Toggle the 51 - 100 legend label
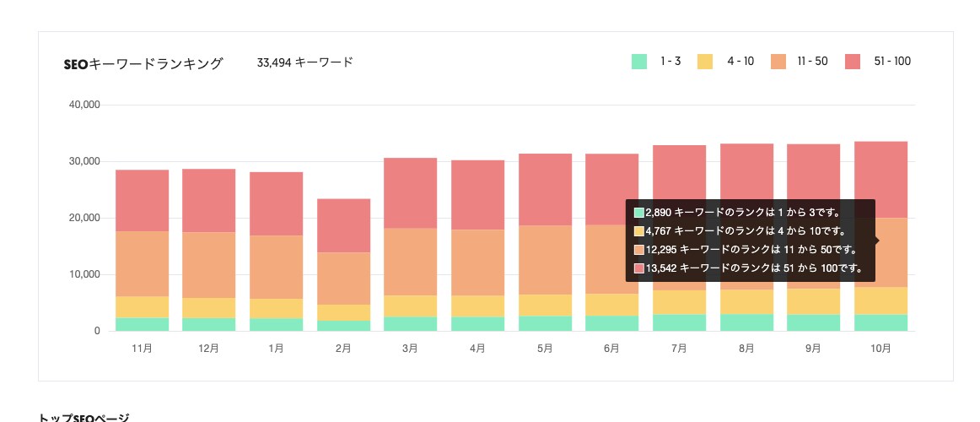Viewport: 980px width, 422px height. pyautogui.click(x=892, y=62)
